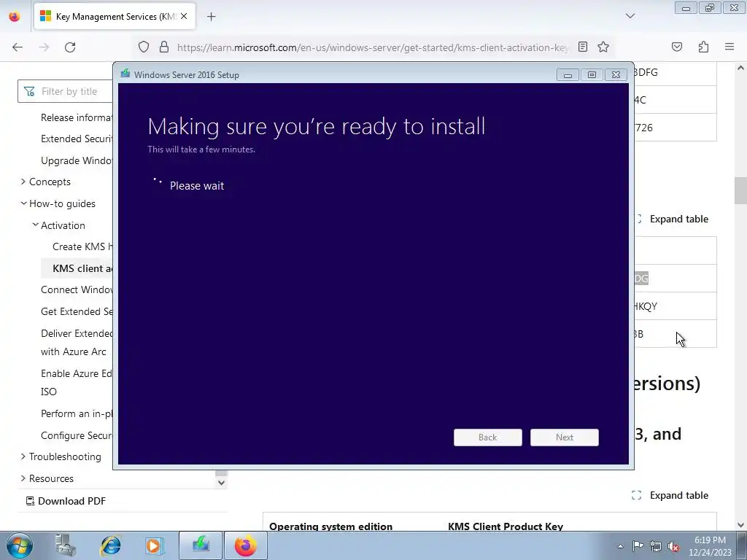
Task: Click the upper Expand table button
Action: (673, 219)
